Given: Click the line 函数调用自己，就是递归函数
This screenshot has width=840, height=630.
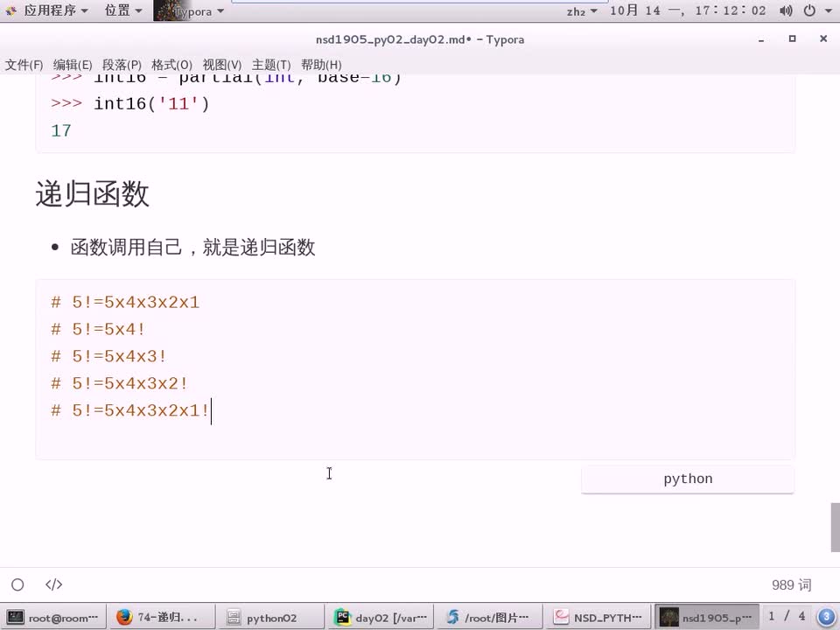Looking at the screenshot, I should coord(192,248).
